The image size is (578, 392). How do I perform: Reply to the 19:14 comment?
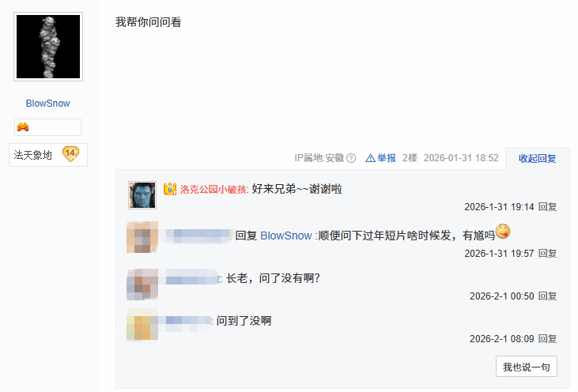(547, 207)
